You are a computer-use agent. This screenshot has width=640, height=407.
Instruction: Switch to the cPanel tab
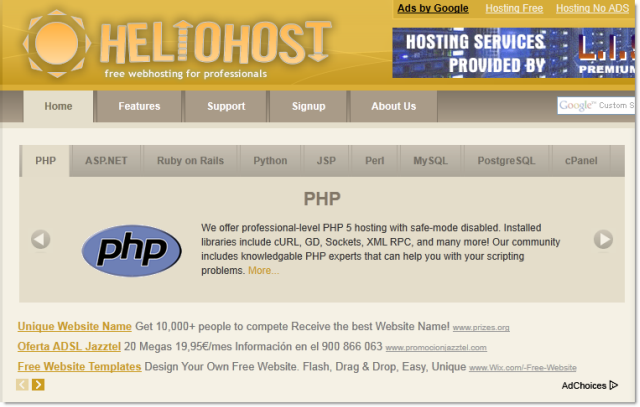click(x=581, y=160)
